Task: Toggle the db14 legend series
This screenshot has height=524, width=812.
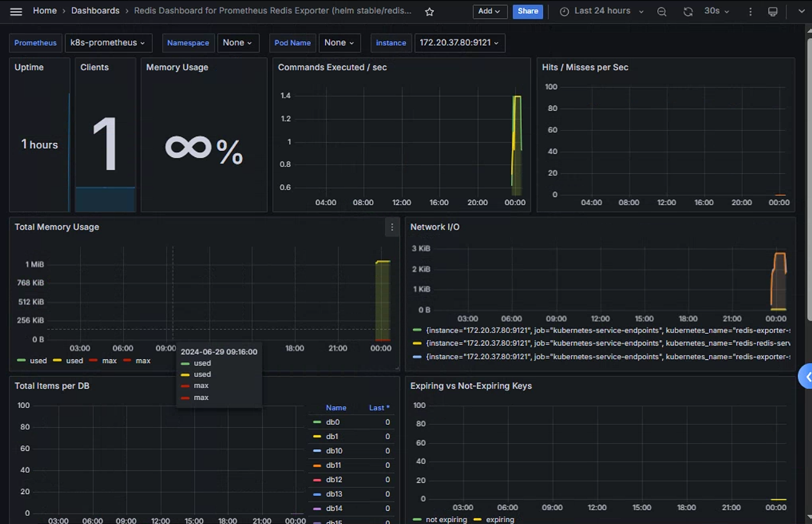Action: [334, 508]
